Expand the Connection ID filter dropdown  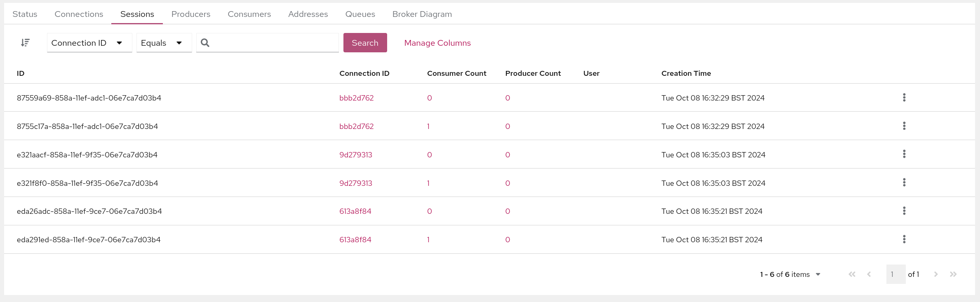pos(89,43)
